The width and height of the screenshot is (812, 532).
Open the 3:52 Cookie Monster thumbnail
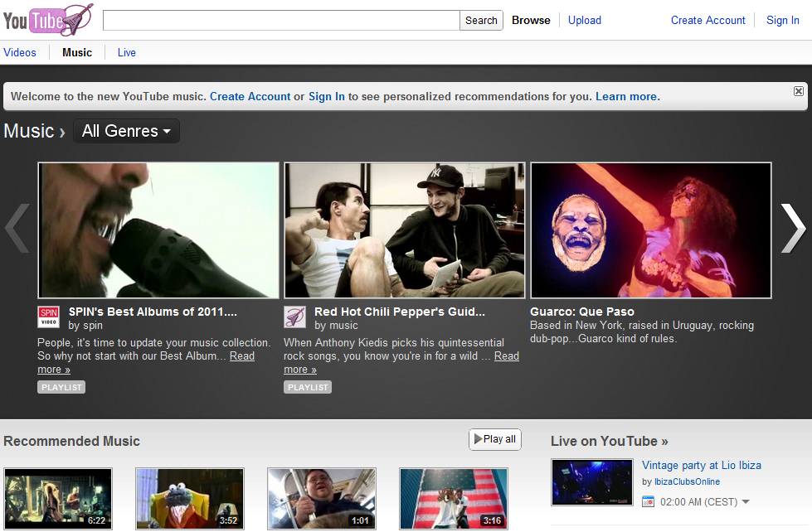click(190, 499)
